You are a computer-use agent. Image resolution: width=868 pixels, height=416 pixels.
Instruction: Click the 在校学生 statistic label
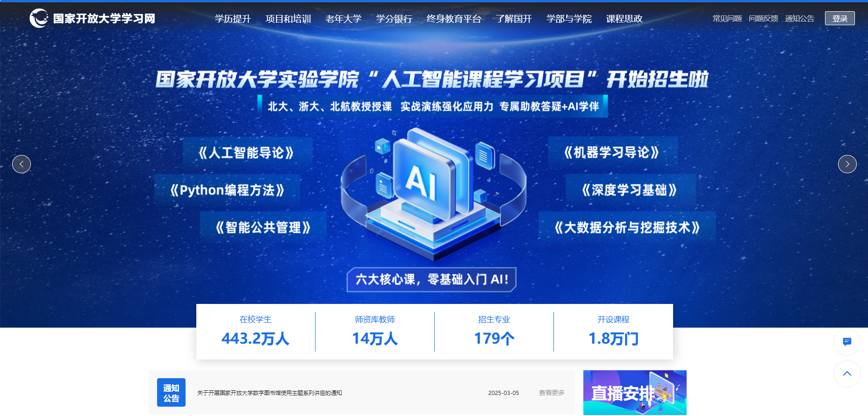coord(255,319)
